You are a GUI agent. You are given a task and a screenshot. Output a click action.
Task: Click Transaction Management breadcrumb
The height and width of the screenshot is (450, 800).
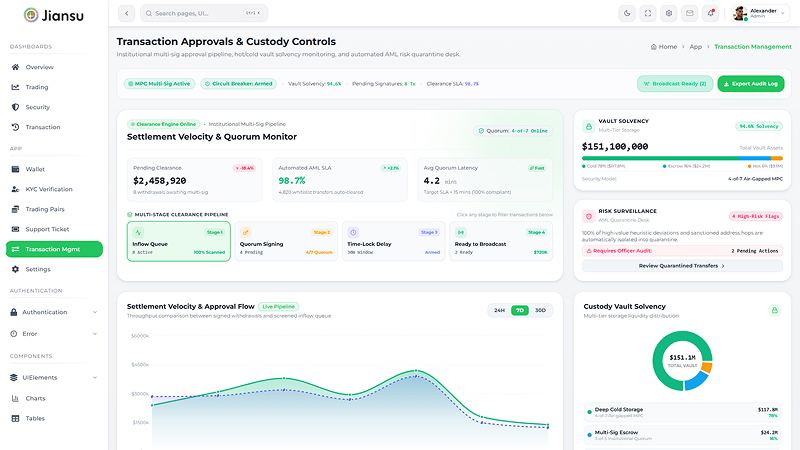pyautogui.click(x=753, y=46)
